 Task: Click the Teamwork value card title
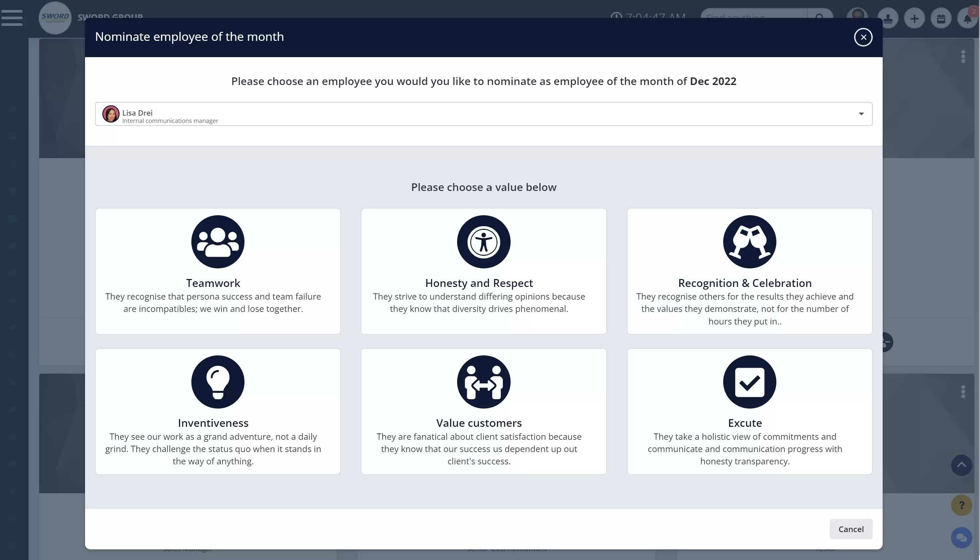click(213, 283)
